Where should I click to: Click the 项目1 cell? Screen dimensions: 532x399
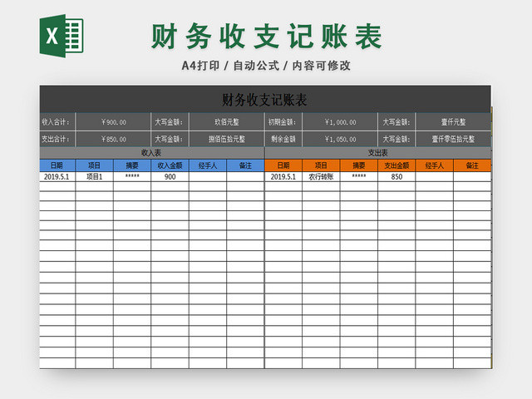[x=94, y=176]
